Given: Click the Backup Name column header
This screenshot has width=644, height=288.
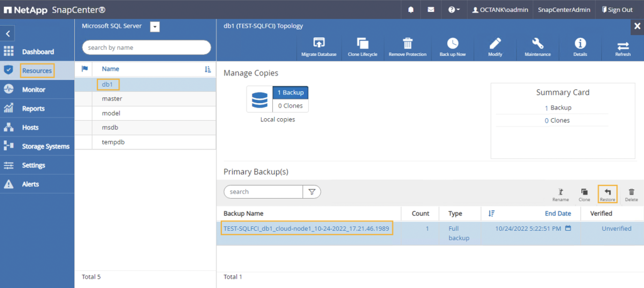Looking at the screenshot, I should [243, 214].
